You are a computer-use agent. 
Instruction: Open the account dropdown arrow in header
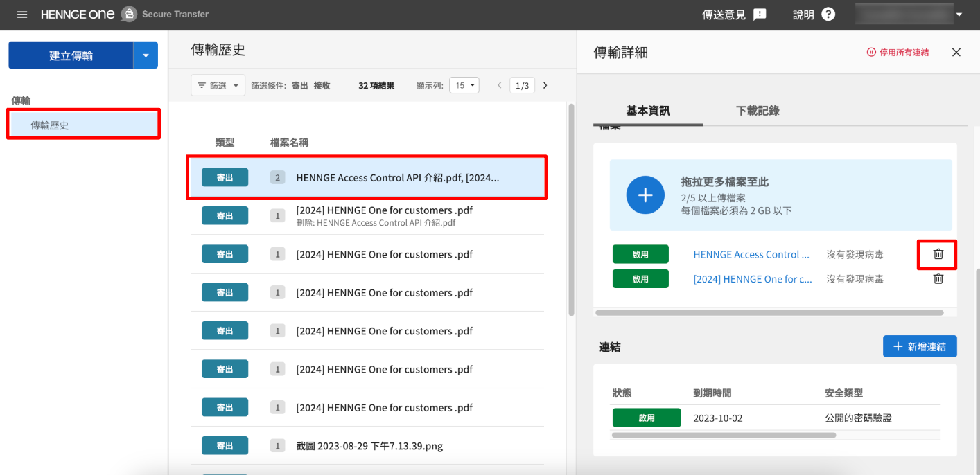point(959,15)
